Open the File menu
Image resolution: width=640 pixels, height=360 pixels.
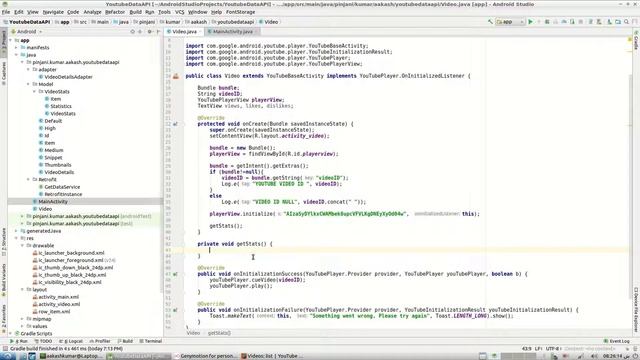coord(6,12)
